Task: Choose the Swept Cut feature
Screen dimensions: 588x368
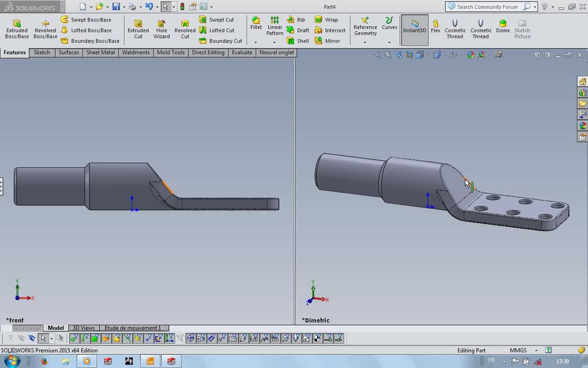Action: [216, 20]
